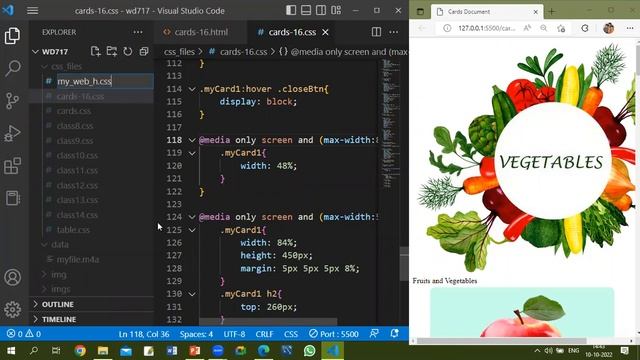Collapse the WD717 root folder
This screenshot has width=640, height=360.
coord(36,52)
